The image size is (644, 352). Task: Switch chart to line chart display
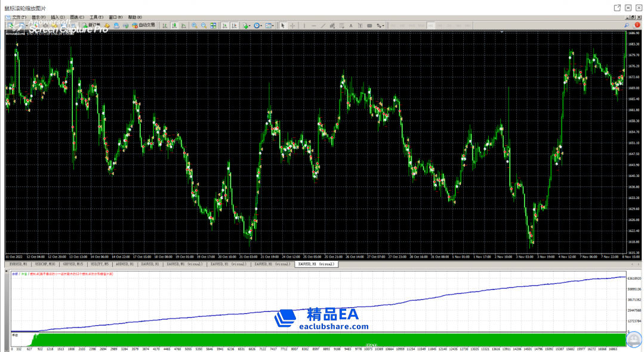[x=183, y=26]
